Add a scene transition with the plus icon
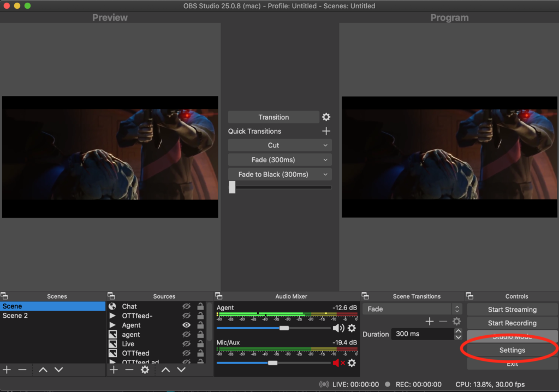Viewport: 559px width, 392px height. click(430, 322)
